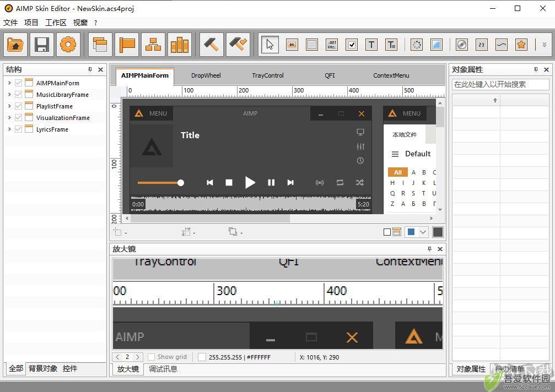Click the white magnifier color swatch
This screenshot has height=392, width=555.
[x=202, y=357]
